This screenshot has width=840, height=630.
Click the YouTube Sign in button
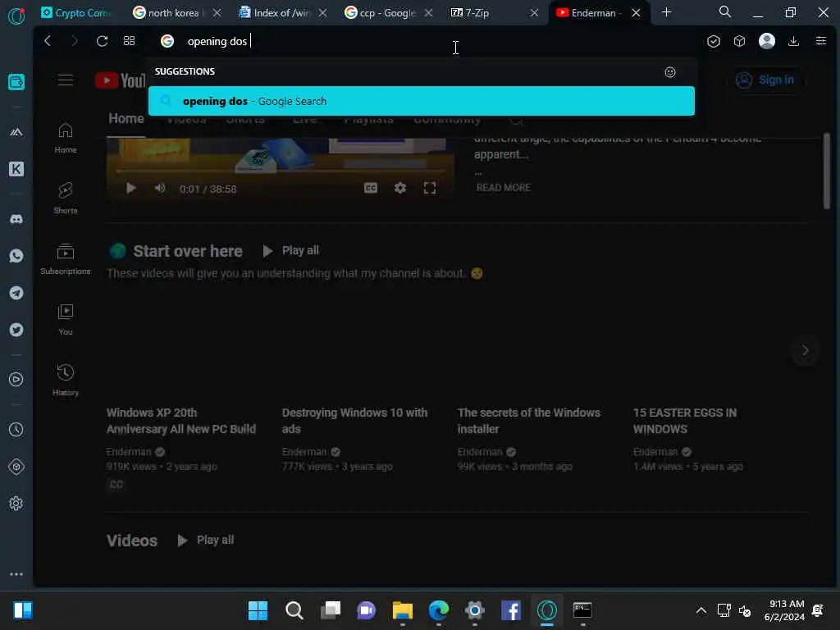click(765, 80)
